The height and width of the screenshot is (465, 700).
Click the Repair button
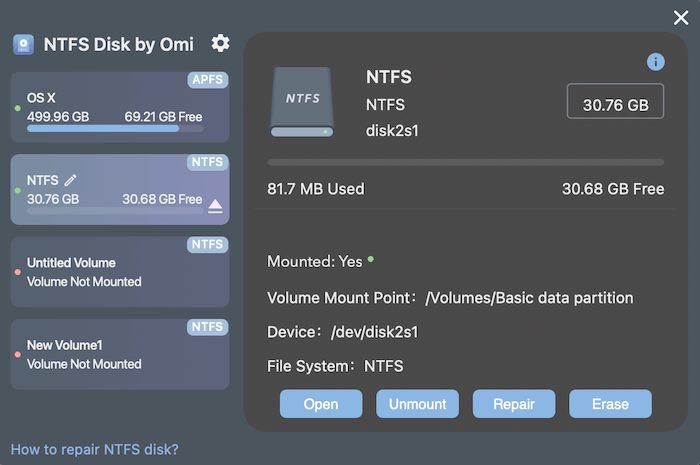click(514, 404)
